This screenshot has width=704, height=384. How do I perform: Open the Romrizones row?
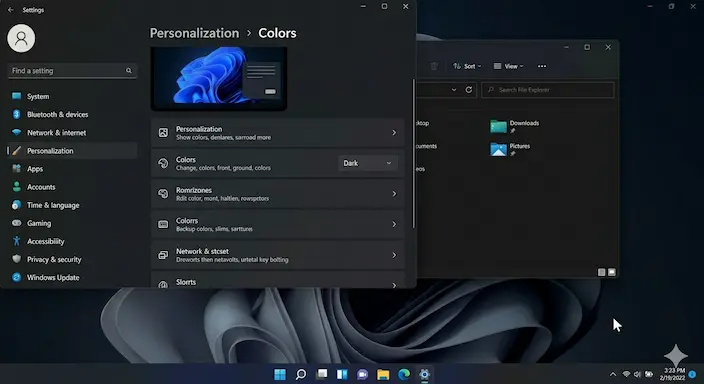point(277,194)
